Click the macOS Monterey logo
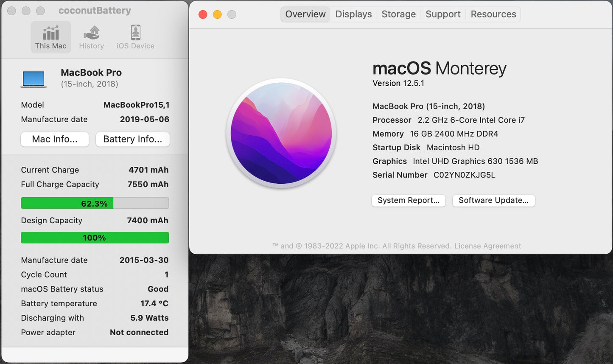The image size is (613, 364). (x=281, y=133)
